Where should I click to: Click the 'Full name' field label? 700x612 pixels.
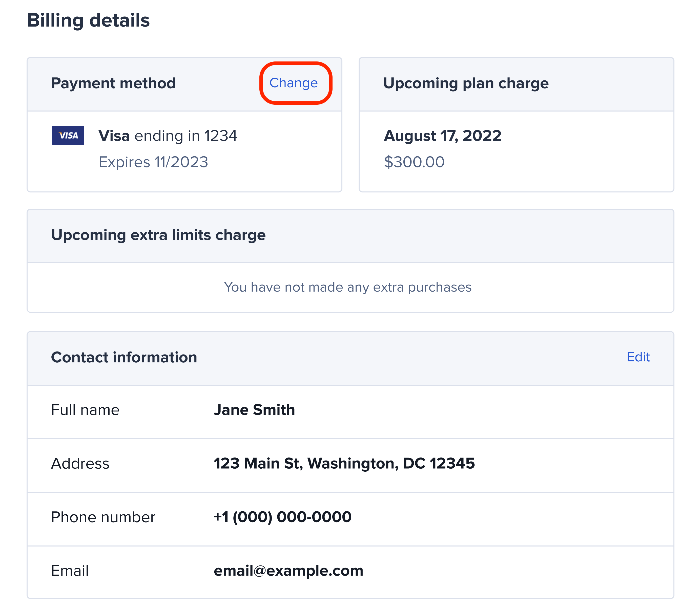coord(85,410)
